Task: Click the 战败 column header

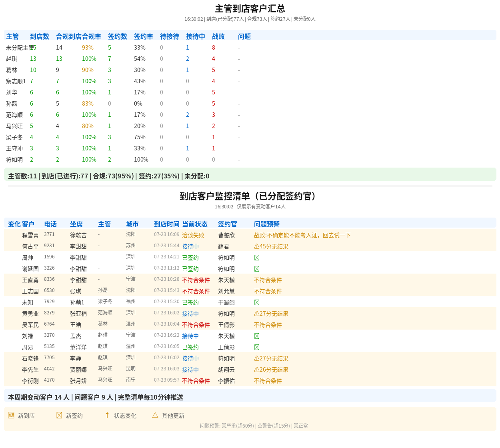Action: pyautogui.click(x=218, y=36)
